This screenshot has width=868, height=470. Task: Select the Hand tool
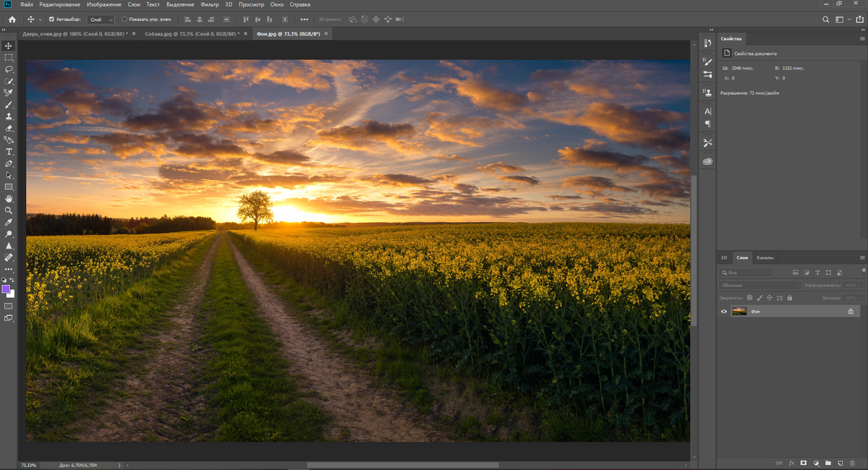[x=9, y=198]
